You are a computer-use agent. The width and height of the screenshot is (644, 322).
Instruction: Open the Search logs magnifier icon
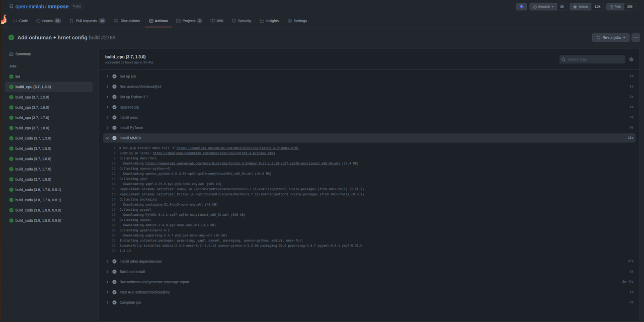coord(563,59)
